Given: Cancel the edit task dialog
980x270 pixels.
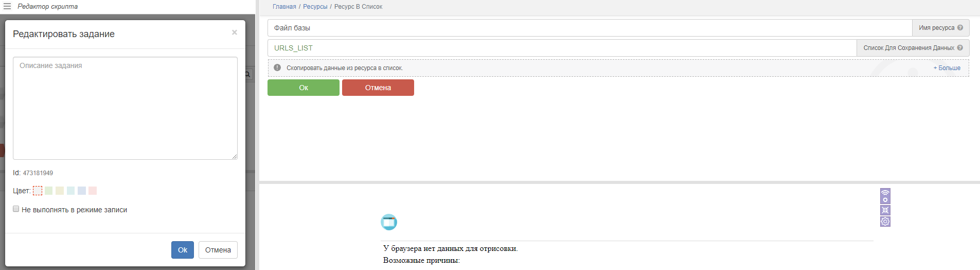Looking at the screenshot, I should (218, 250).
